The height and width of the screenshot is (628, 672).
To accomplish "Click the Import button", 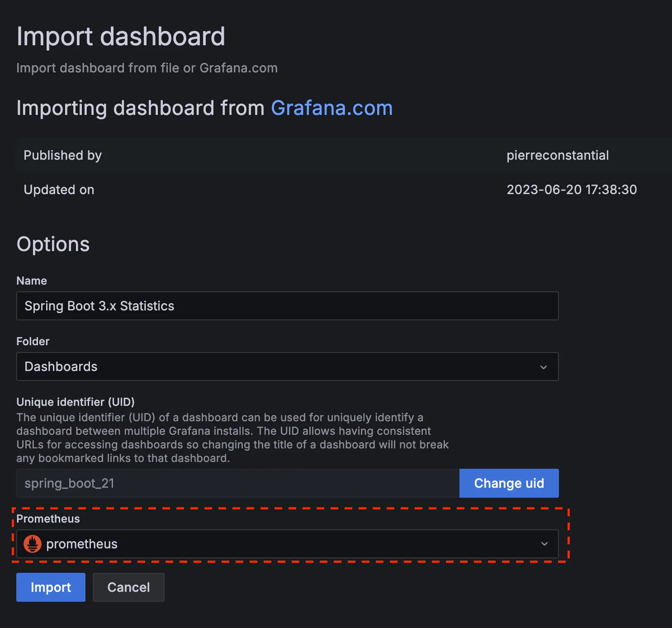I will [x=51, y=587].
